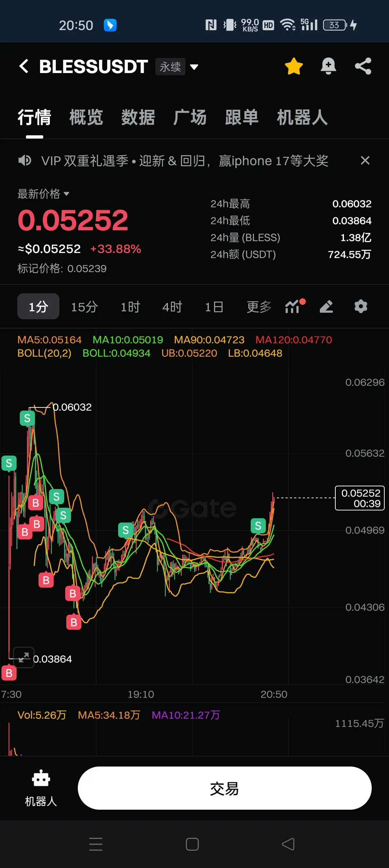Open the price alert bell

click(x=328, y=66)
